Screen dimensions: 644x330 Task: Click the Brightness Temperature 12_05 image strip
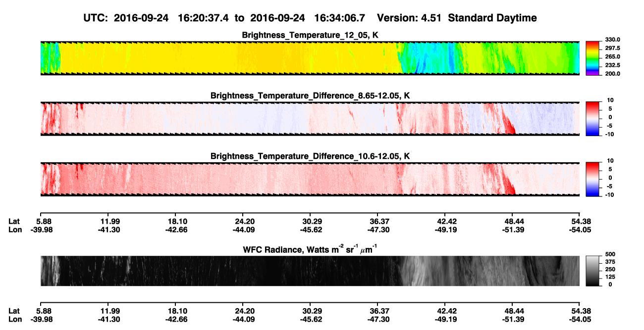pyautogui.click(x=310, y=58)
